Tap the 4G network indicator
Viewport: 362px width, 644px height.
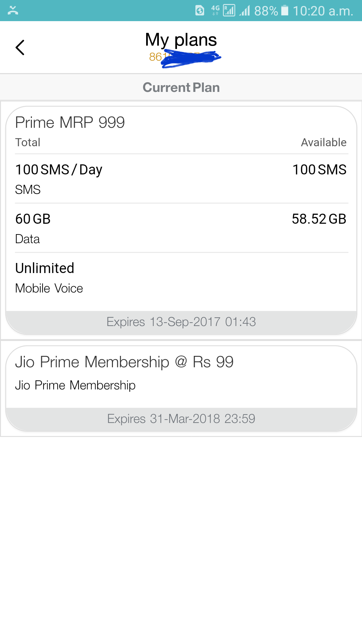[x=215, y=10]
